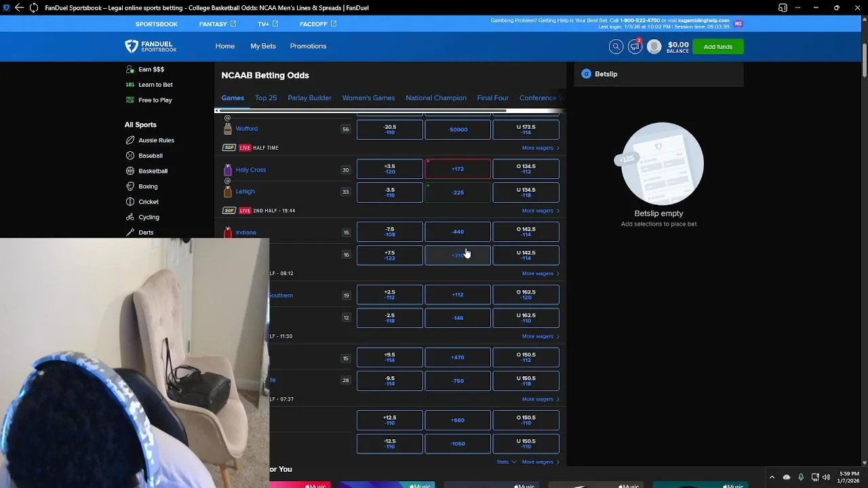Reload the page with refresh icon

coord(33,8)
